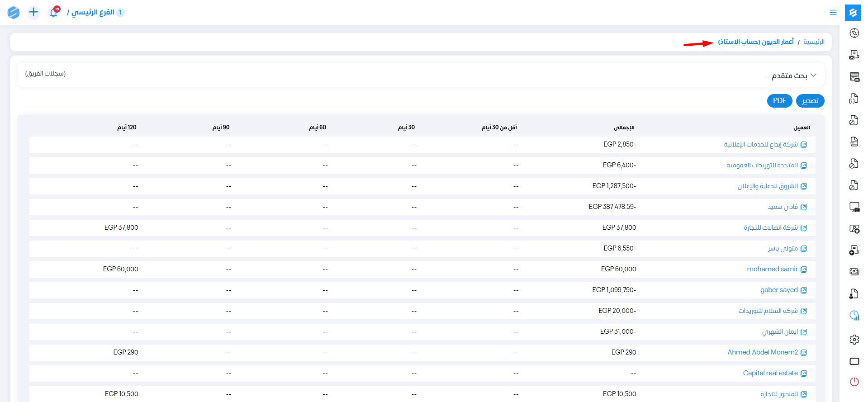The height and width of the screenshot is (402, 868).
Task: Click the total EGP 1,099,790- cell
Action: [614, 290]
